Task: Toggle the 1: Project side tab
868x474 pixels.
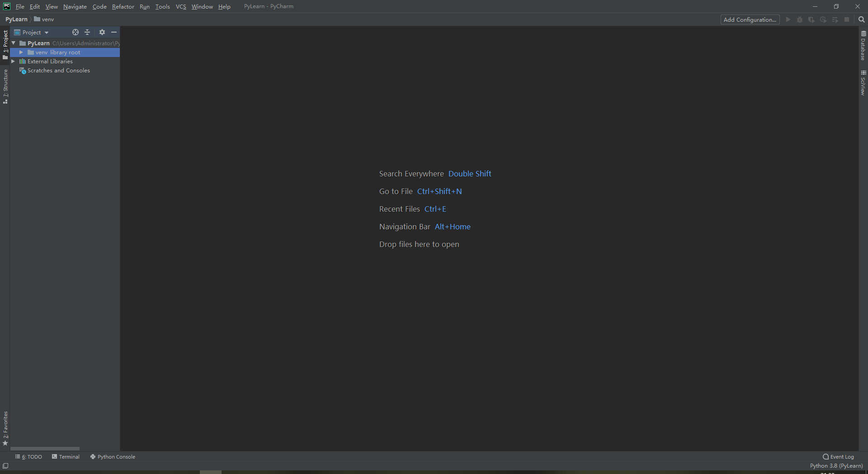Action: click(x=5, y=44)
